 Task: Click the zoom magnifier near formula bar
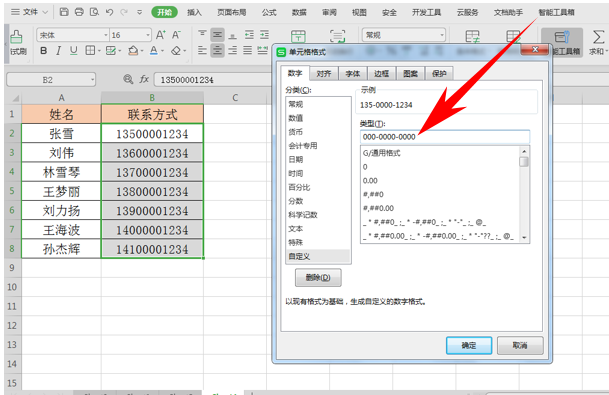pyautogui.click(x=128, y=80)
